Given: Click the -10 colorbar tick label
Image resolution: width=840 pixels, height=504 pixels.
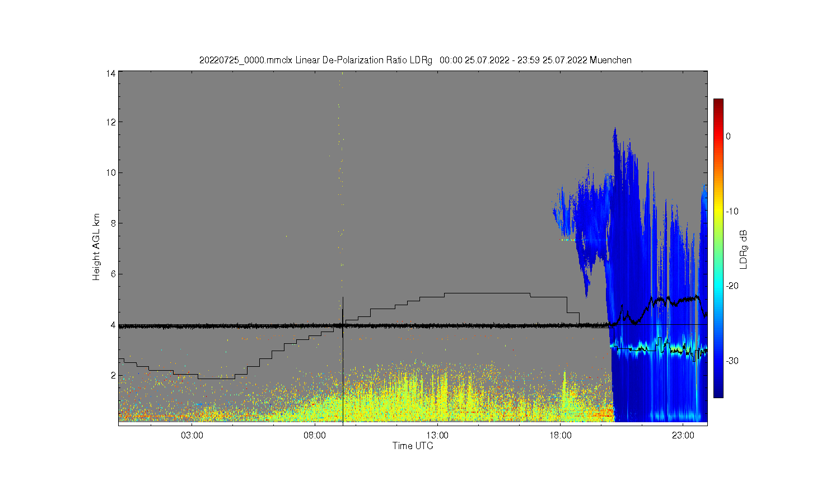Looking at the screenshot, I should (732, 211).
